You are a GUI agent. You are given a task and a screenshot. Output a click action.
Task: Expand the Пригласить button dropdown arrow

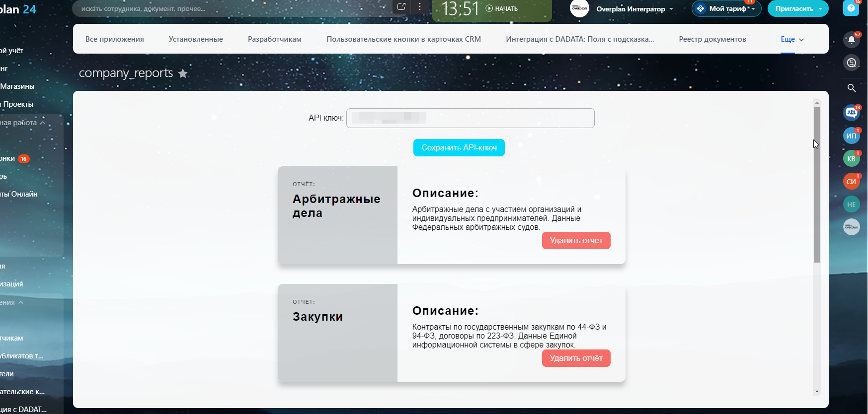point(820,9)
